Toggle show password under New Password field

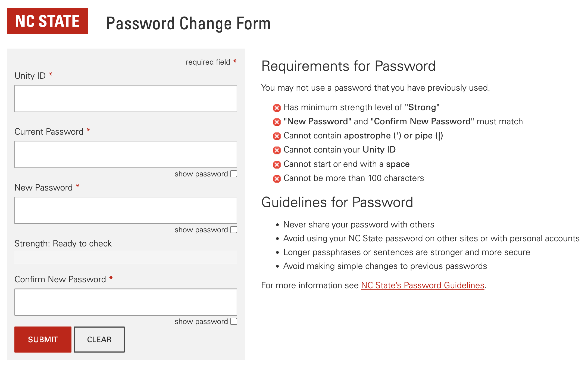(x=234, y=230)
